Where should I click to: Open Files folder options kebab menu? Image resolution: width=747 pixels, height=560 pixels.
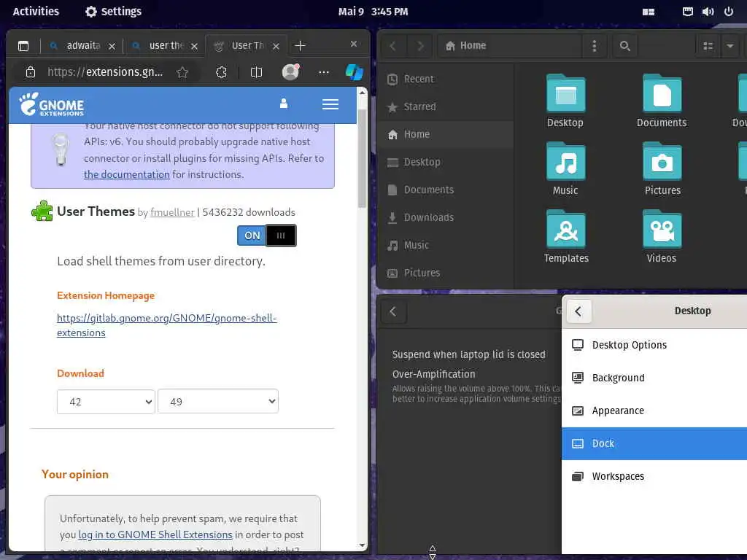tap(594, 46)
